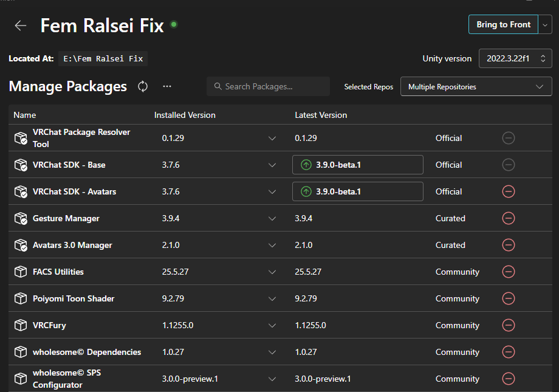Expand version dropdown for VRCFury

tap(272, 326)
